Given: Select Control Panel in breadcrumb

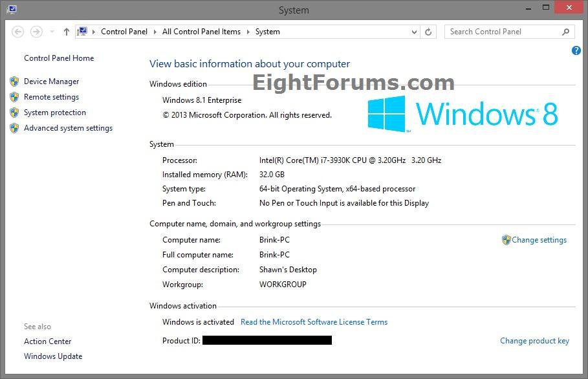Looking at the screenshot, I should pyautogui.click(x=124, y=32).
